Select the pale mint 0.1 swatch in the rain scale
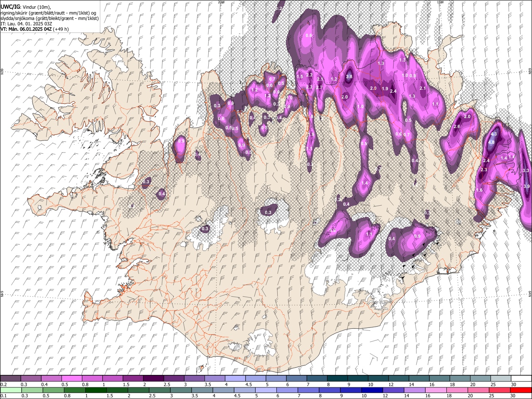Image resolution: width=532 pixels, height=399 pixels. tap(11, 390)
